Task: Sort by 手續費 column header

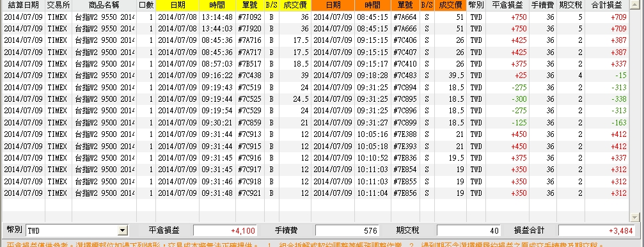Action: tap(543, 5)
